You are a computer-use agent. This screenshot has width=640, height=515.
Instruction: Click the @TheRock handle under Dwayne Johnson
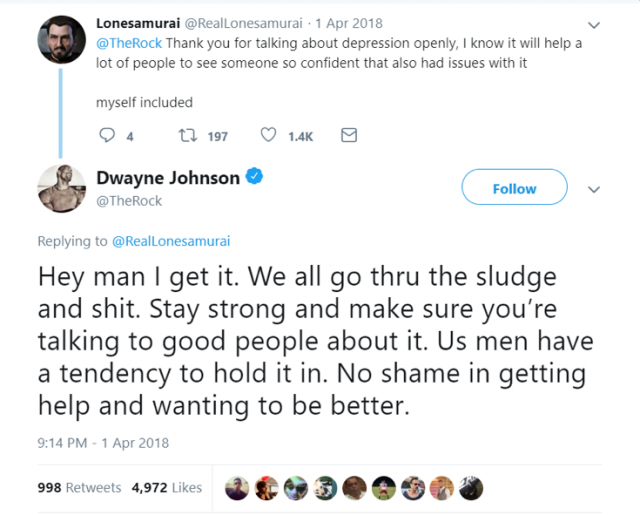pyautogui.click(x=129, y=200)
